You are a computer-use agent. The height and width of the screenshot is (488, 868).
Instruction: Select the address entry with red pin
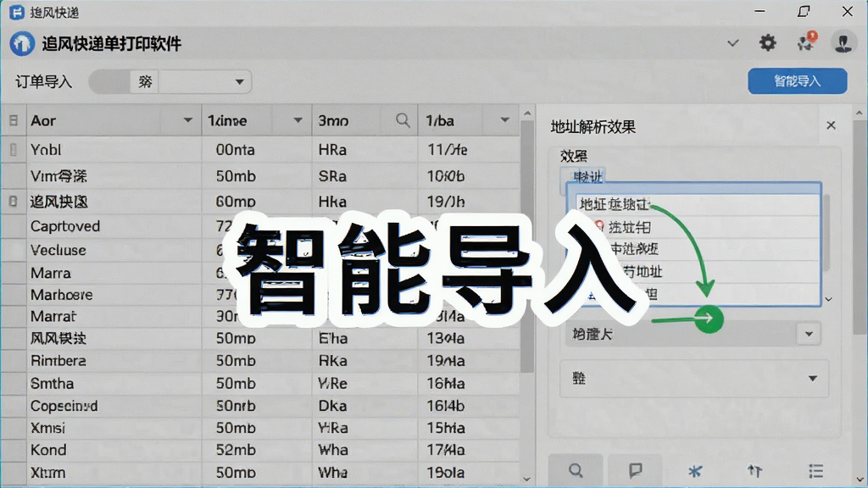coord(698,227)
